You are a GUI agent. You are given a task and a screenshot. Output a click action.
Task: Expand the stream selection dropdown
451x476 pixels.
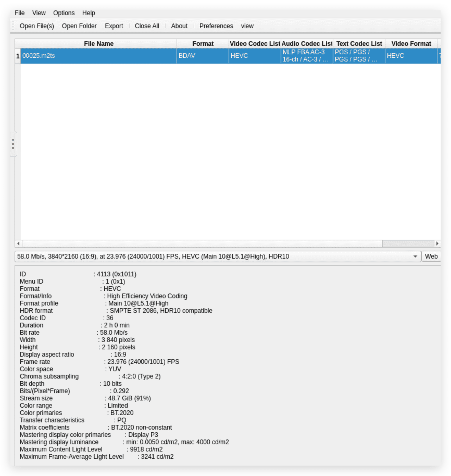coord(415,257)
